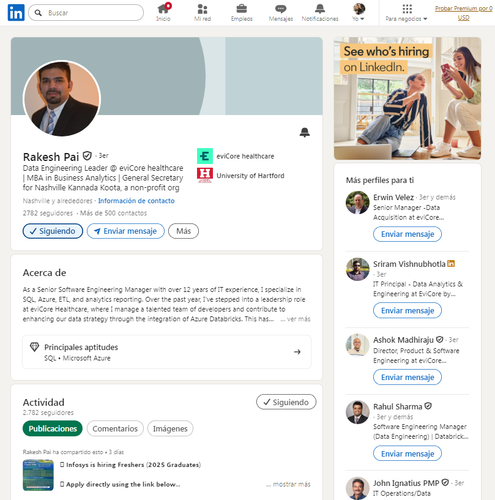The image size is (495, 500).
Task: Open Ashok Madhiraju profile photo
Action: pos(357,345)
